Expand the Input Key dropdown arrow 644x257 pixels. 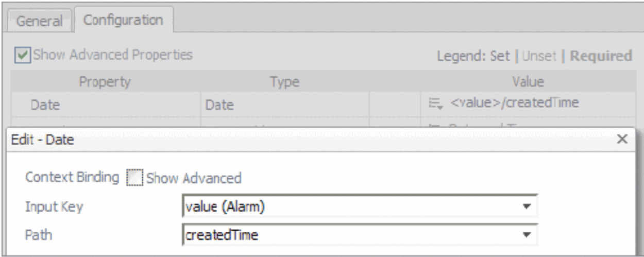pyautogui.click(x=526, y=207)
